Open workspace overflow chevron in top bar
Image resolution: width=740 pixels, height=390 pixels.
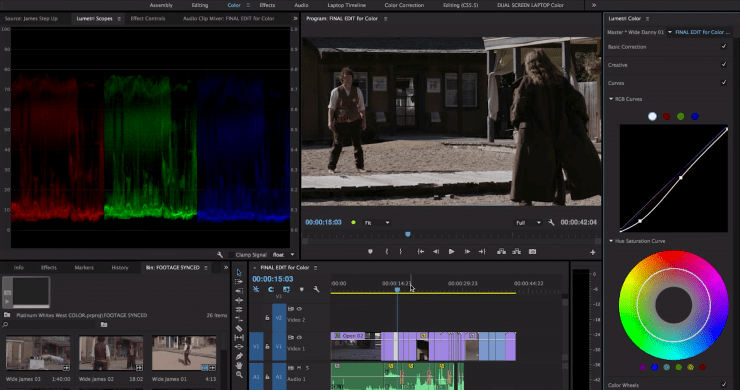tap(594, 5)
